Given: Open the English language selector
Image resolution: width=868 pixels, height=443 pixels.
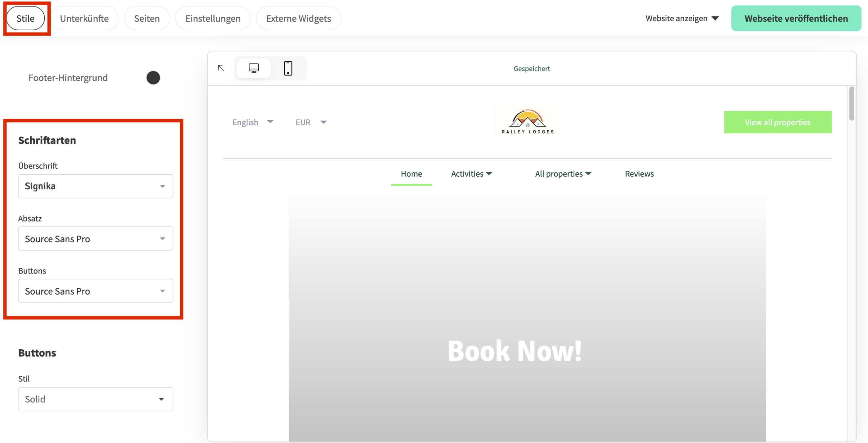Looking at the screenshot, I should (253, 122).
